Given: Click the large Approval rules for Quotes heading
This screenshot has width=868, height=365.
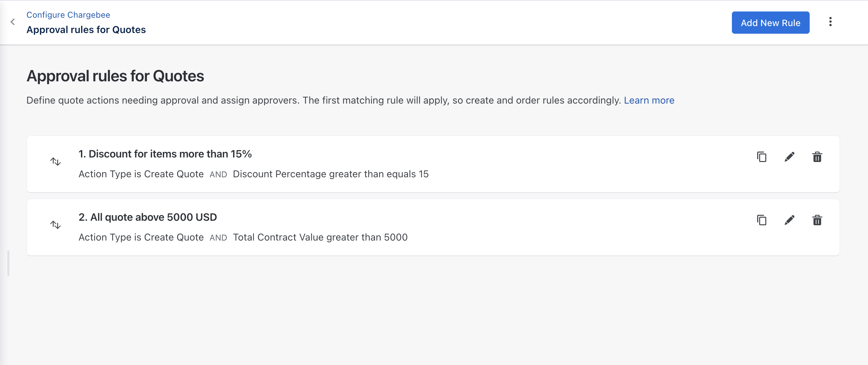Looking at the screenshot, I should tap(115, 76).
